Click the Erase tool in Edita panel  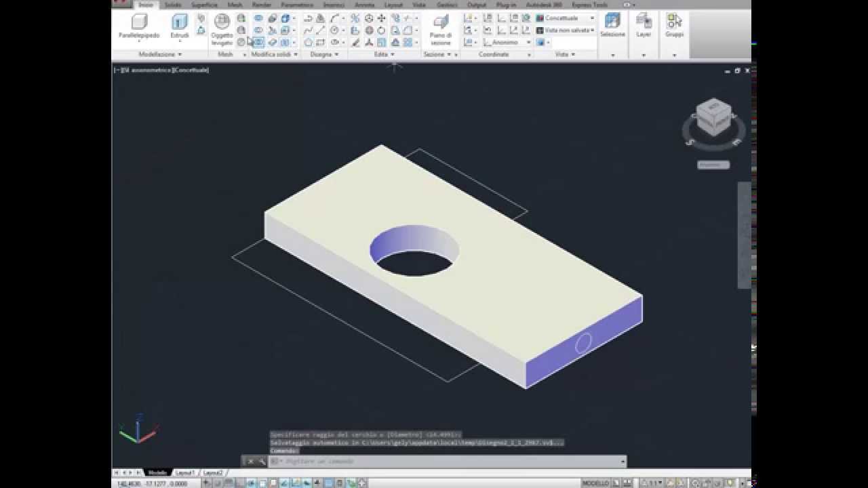pyautogui.click(x=355, y=43)
